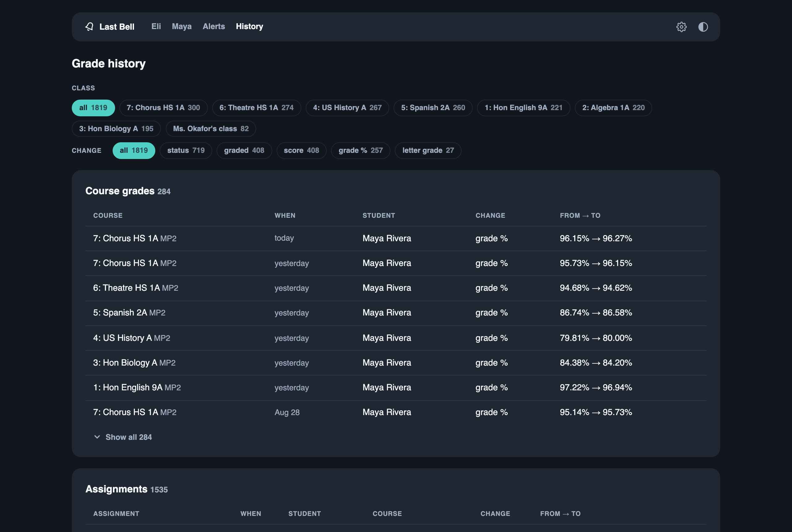Click the 6: Theatre HS 1A MP2 course cell
The image size is (792, 532).
(x=136, y=288)
